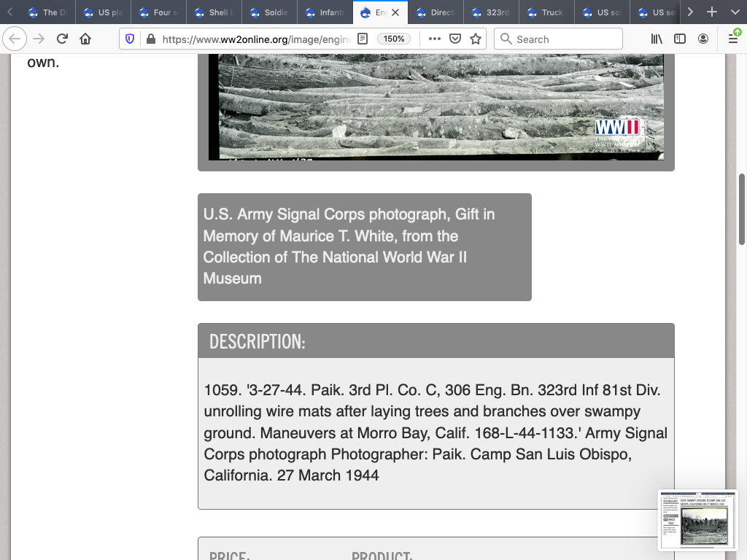Open a new tab with plus button
Image resolution: width=747 pixels, height=560 pixels.
[x=711, y=12]
